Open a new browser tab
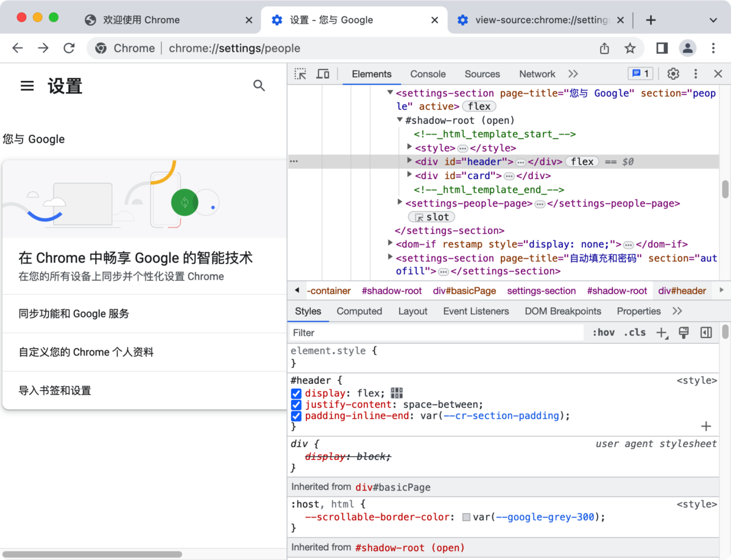This screenshot has height=560, width=731. pyautogui.click(x=651, y=20)
